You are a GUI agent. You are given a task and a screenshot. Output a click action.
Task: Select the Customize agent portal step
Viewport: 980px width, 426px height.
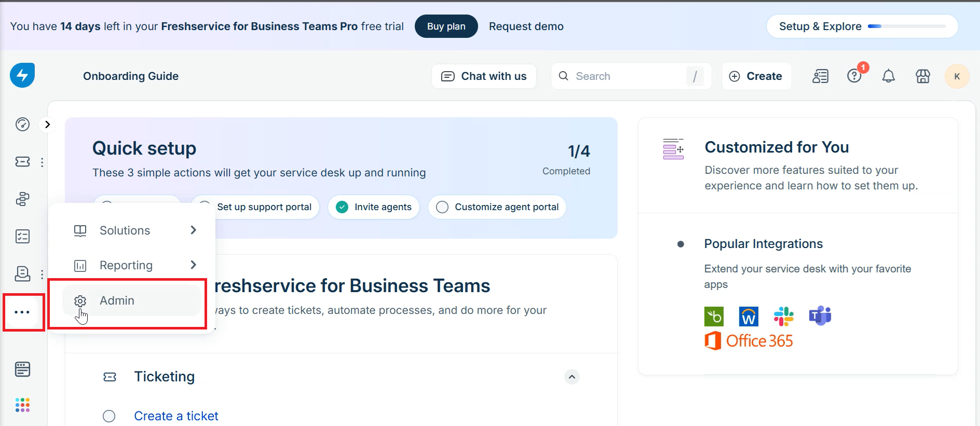(x=497, y=207)
